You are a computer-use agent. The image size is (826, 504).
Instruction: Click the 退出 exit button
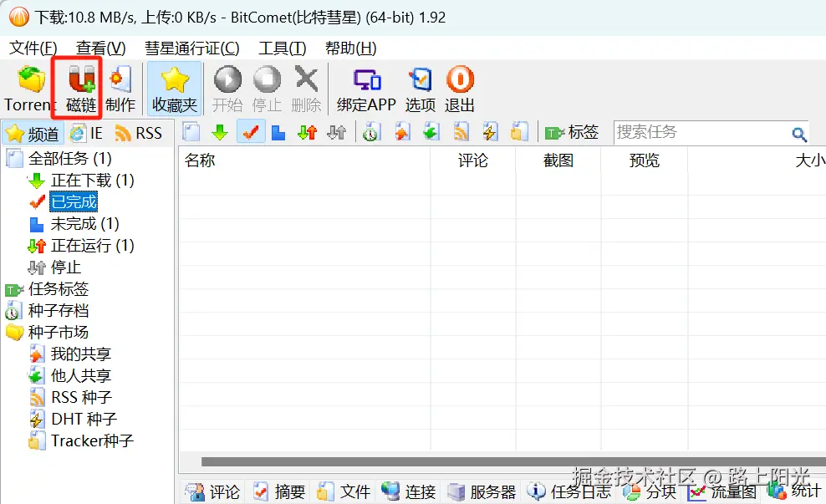pos(460,89)
